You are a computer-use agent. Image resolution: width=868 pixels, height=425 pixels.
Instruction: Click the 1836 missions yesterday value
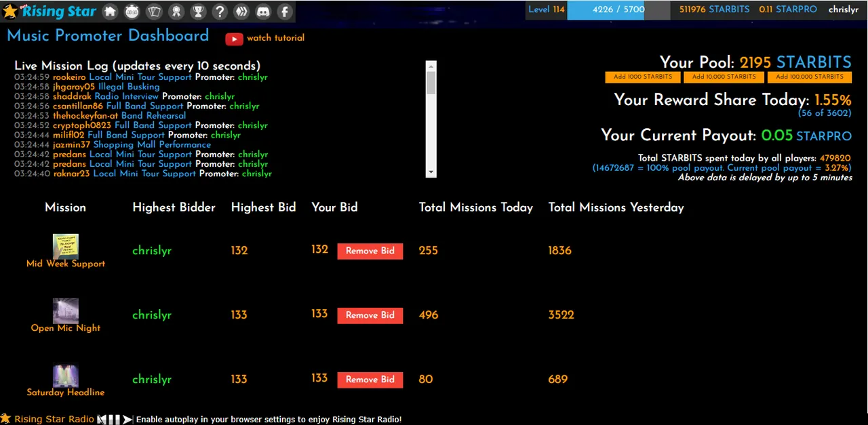560,251
